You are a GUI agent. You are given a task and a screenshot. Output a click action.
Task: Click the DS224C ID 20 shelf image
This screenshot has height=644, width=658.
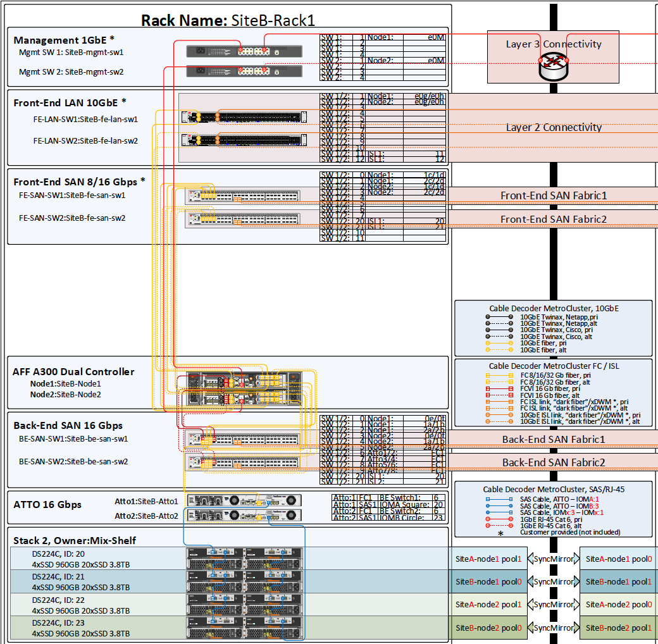pos(244,558)
